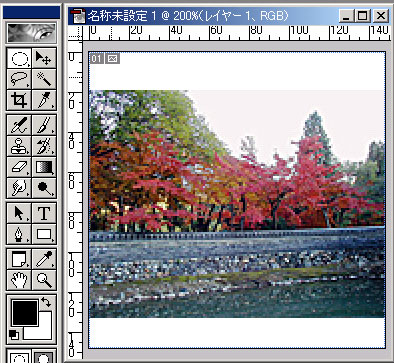This screenshot has height=363, width=394.
Task: Switch to Quick Mask mode
Action: [44, 357]
